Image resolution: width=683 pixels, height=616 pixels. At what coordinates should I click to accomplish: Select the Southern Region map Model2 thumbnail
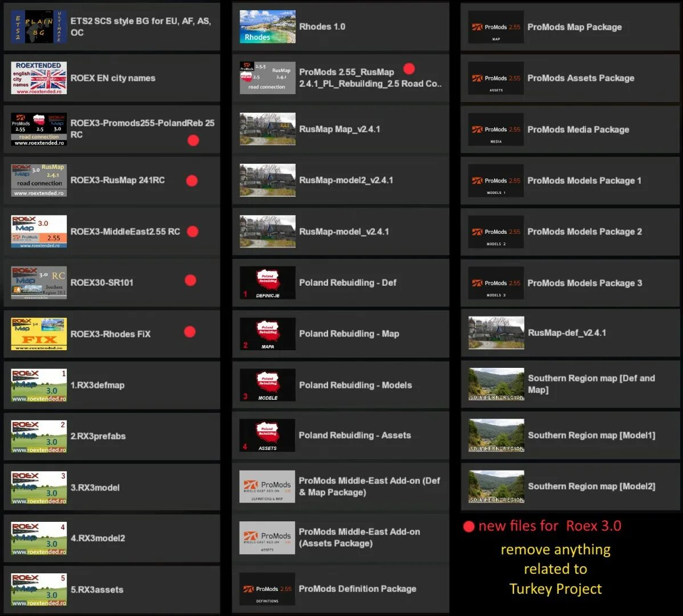pos(496,487)
